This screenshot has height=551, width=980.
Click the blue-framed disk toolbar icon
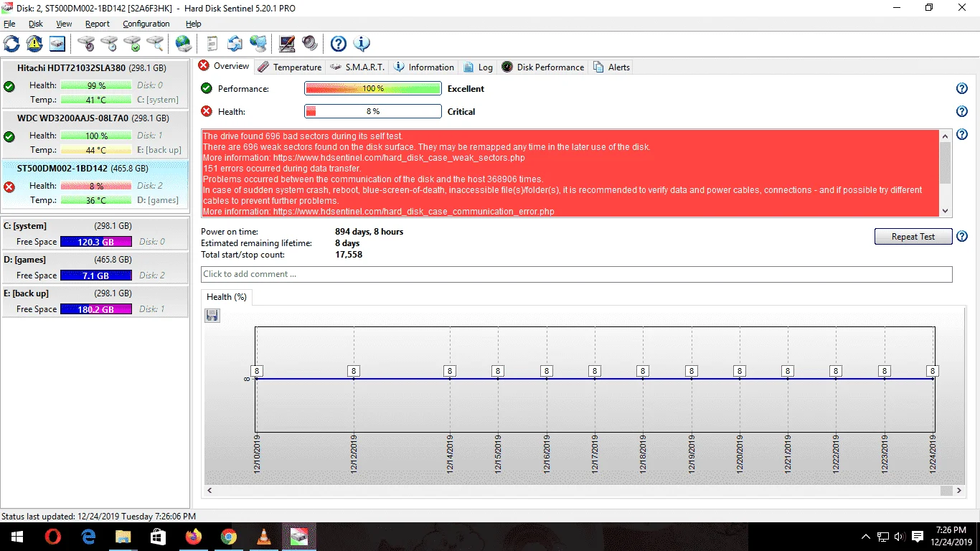point(57,44)
